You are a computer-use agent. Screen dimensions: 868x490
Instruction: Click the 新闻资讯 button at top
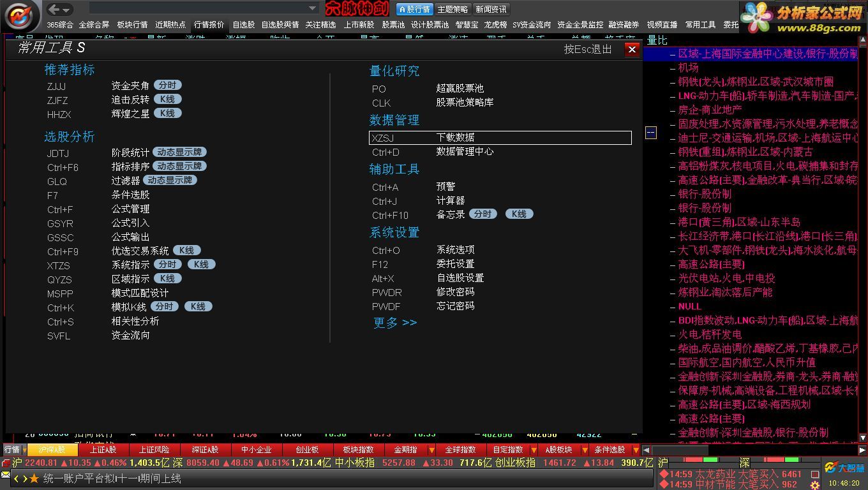[x=491, y=9]
